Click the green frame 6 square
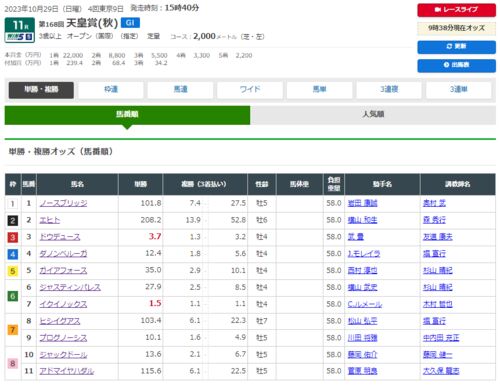The width and height of the screenshot is (500, 385). click(13, 296)
